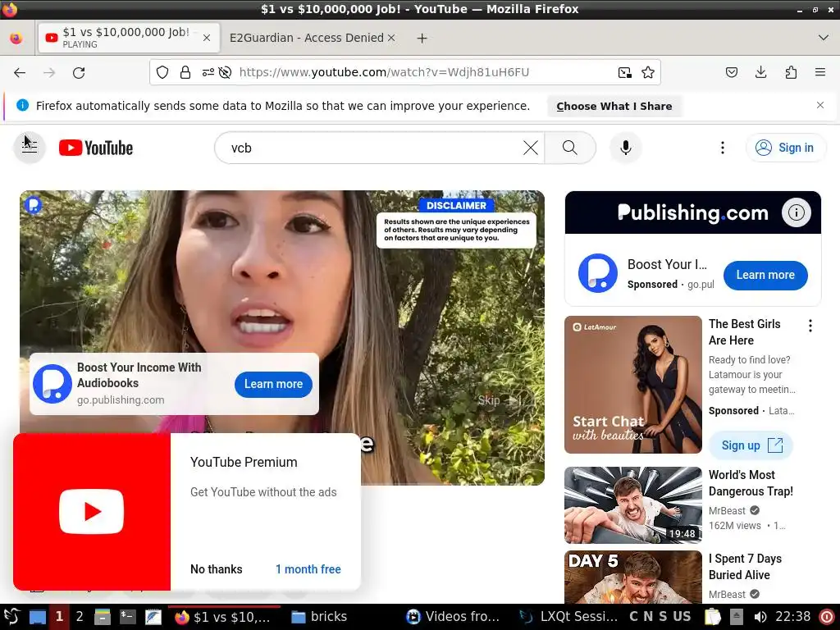This screenshot has width=840, height=630.
Task: Click the red power leave button
Action: click(x=827, y=617)
